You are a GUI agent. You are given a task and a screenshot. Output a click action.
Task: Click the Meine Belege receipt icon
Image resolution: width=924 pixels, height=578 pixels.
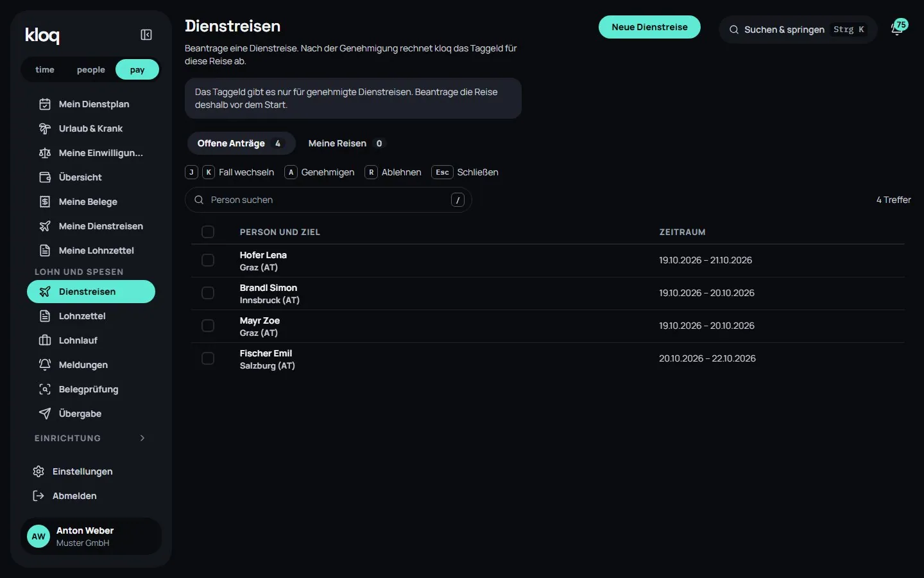tap(45, 202)
